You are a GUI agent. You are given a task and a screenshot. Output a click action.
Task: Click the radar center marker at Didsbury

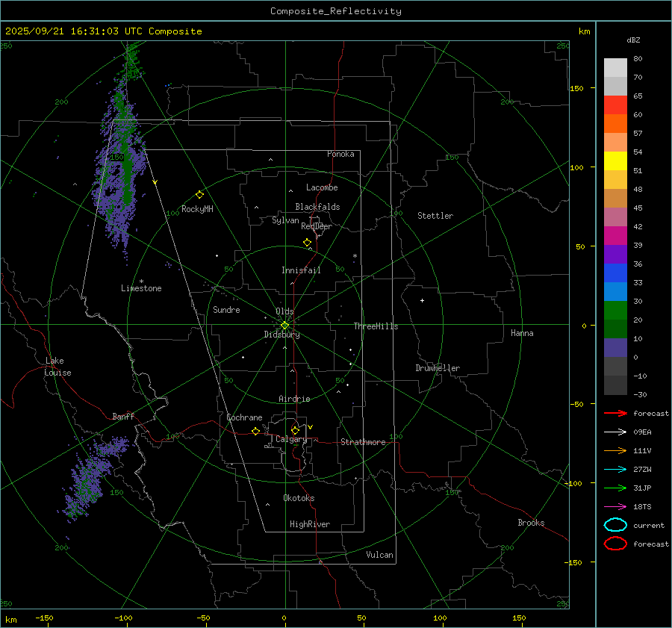(284, 325)
